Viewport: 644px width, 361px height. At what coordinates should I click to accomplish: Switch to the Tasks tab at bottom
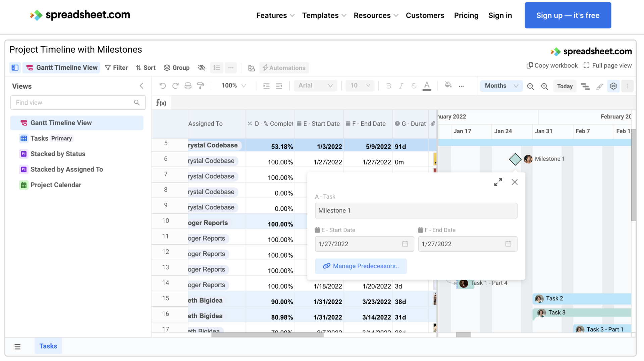coord(48,346)
